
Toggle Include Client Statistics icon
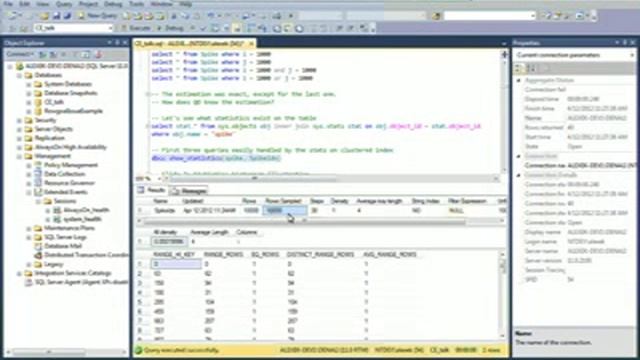262,28
